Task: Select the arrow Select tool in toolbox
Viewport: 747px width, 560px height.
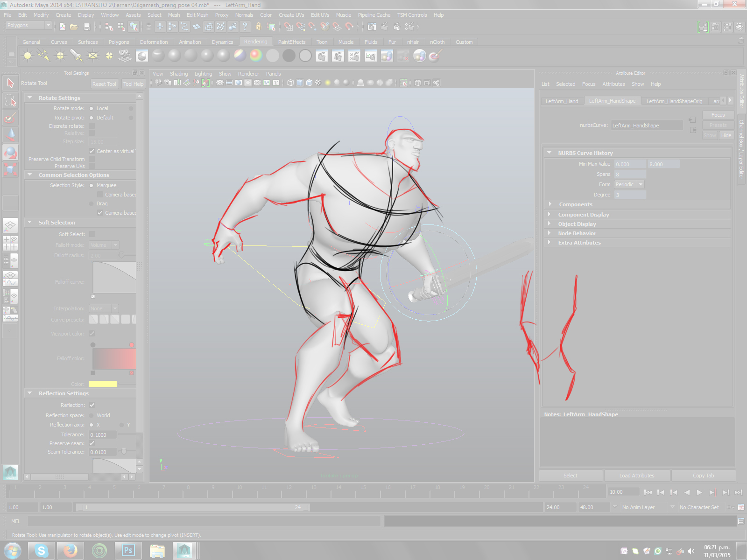Action: (x=10, y=84)
